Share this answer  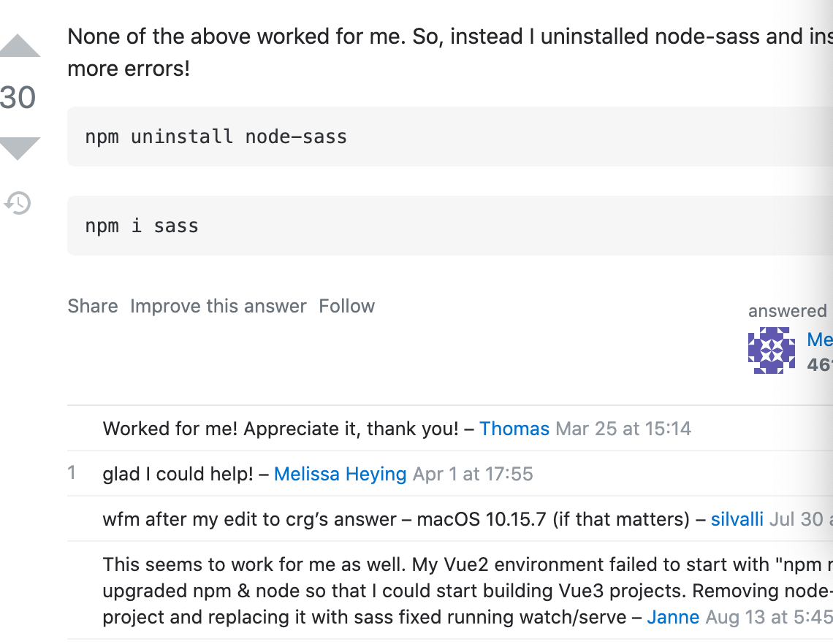[93, 306]
